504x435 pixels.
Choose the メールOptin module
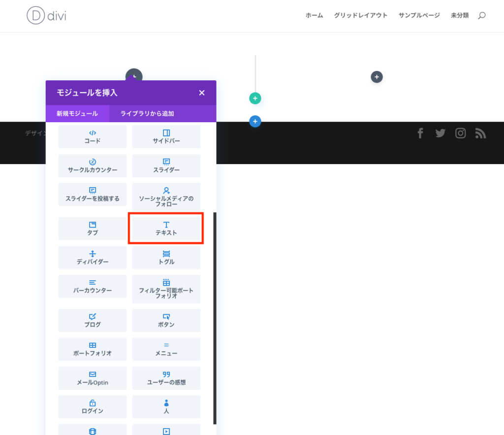93,378
